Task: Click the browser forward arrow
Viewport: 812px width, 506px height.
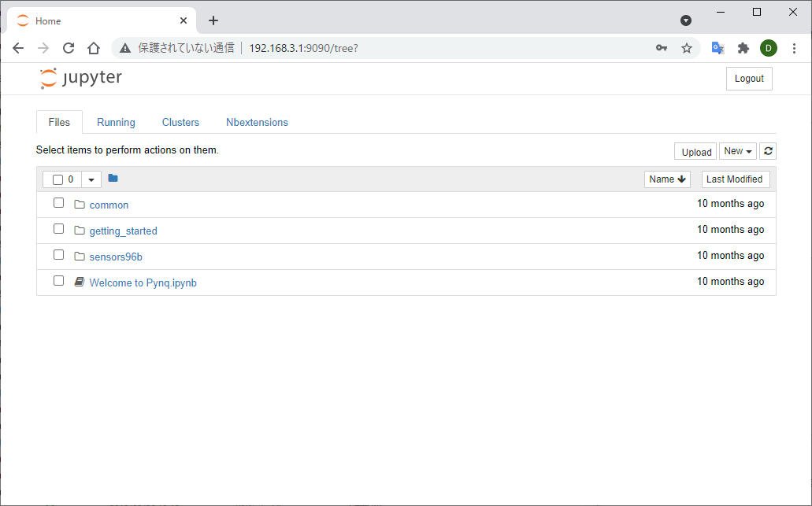Action: pyautogui.click(x=43, y=48)
